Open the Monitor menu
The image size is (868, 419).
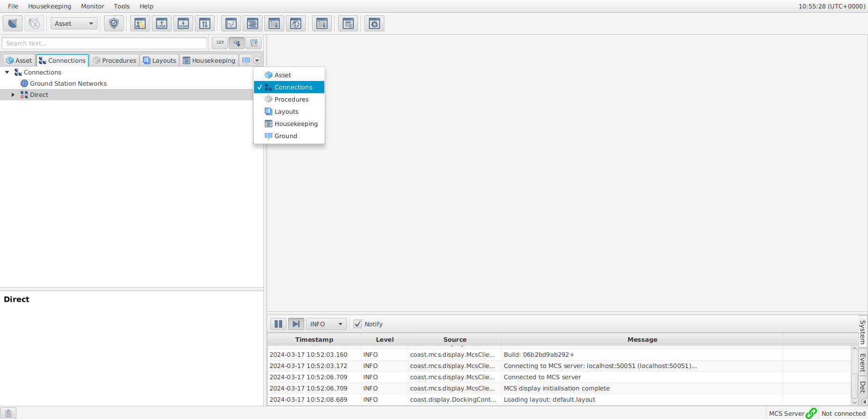click(93, 6)
